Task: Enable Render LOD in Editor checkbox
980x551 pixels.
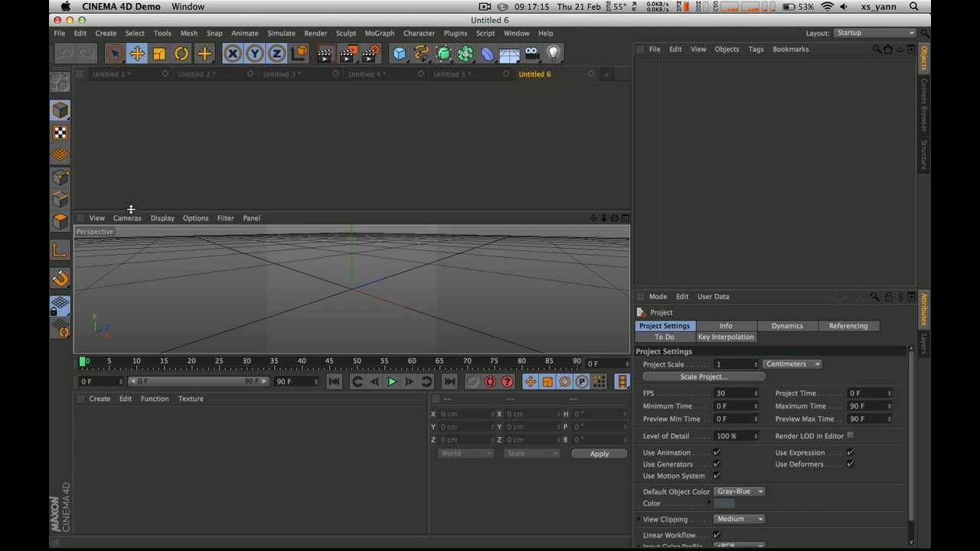Action: (x=850, y=435)
